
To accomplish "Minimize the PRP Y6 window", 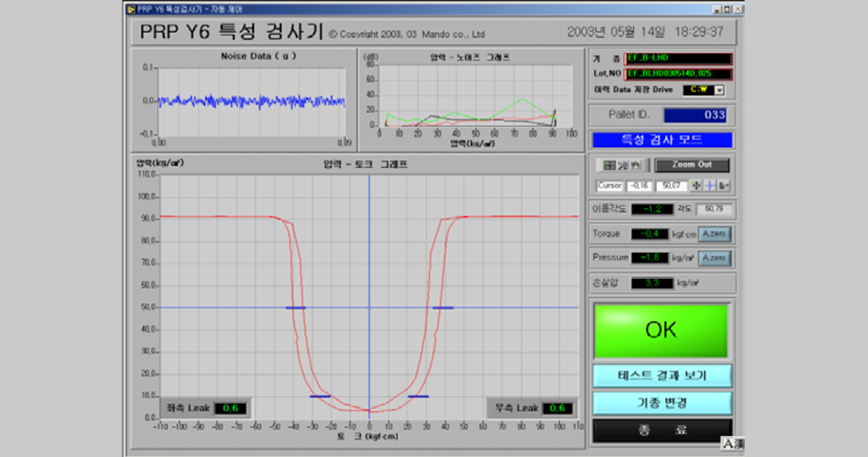I will tap(717, 9).
